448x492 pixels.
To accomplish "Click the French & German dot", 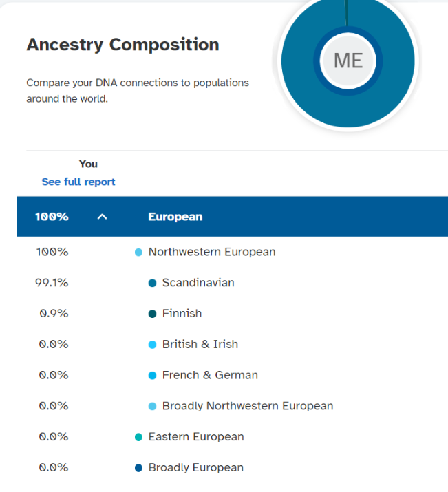I will [152, 375].
